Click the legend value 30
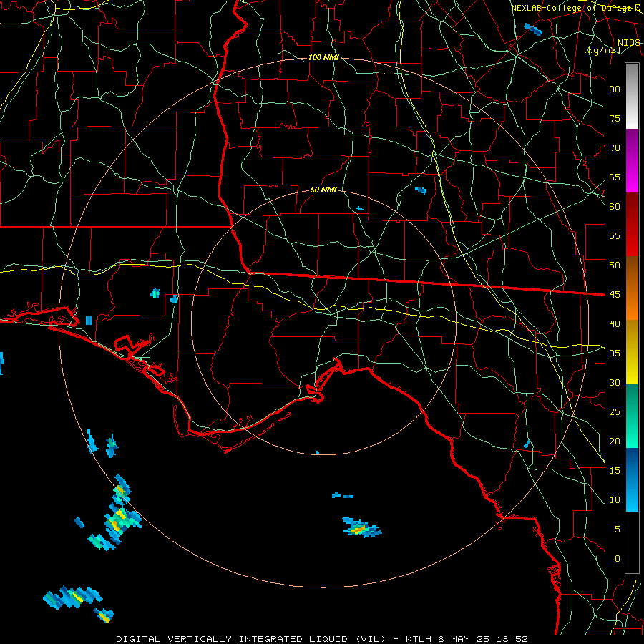Viewport: 644px width, 644px height. coord(615,382)
